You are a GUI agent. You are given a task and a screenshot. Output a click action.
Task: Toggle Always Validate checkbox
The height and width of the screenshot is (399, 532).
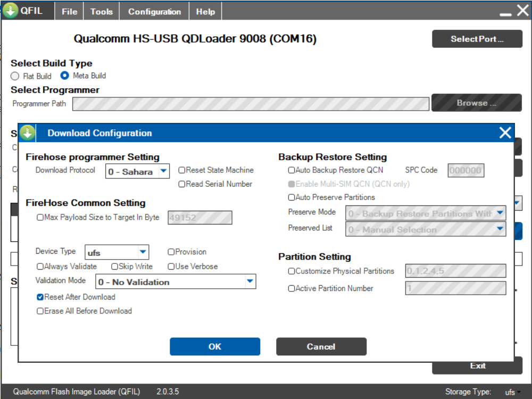tap(40, 267)
